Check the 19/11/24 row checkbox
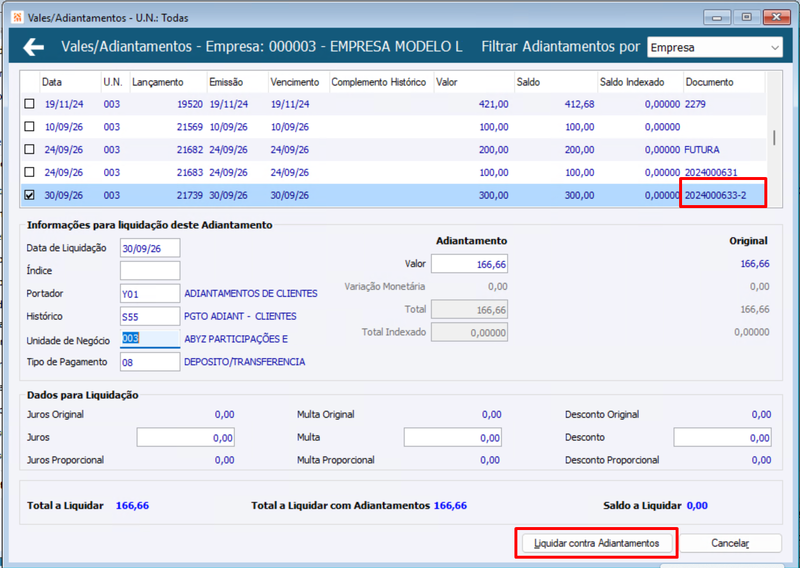800x568 pixels. [x=30, y=104]
